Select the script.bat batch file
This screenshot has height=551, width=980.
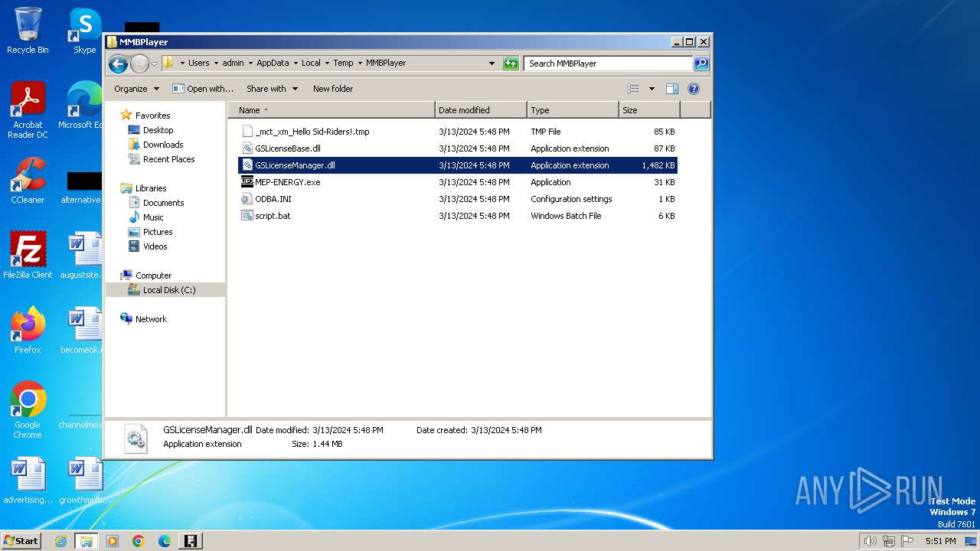tap(458, 216)
